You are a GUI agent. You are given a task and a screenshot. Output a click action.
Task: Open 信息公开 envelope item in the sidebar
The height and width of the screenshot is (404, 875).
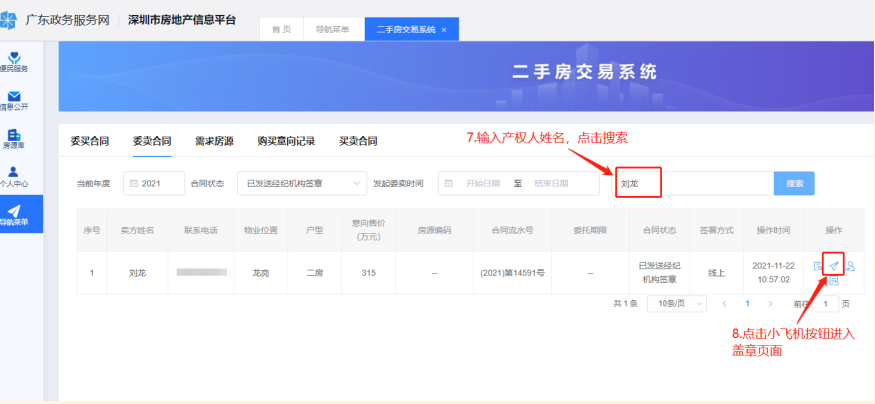tap(15, 100)
